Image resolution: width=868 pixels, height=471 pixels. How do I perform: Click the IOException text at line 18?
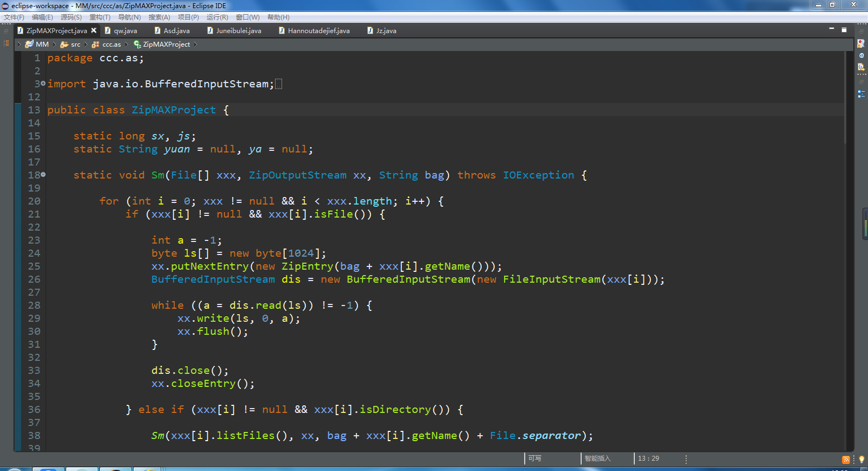pyautogui.click(x=538, y=175)
